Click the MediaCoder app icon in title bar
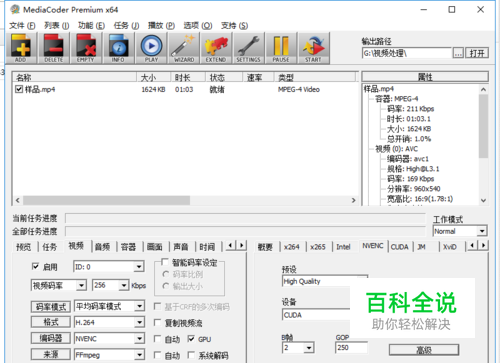The width and height of the screenshot is (500, 363). [15, 10]
